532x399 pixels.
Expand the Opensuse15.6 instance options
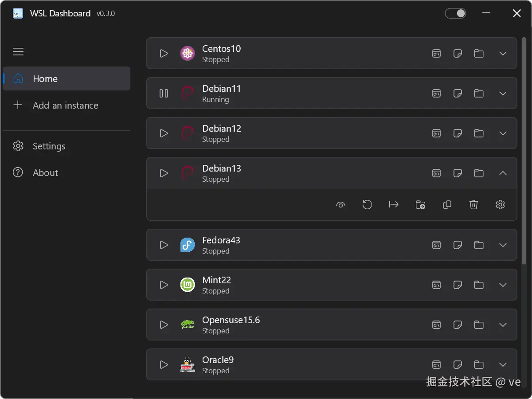tap(503, 325)
